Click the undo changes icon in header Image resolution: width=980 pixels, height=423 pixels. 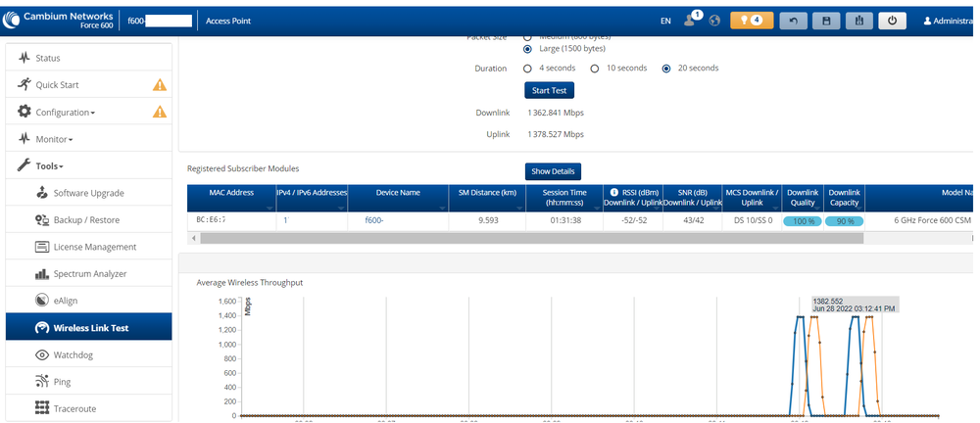tap(793, 21)
